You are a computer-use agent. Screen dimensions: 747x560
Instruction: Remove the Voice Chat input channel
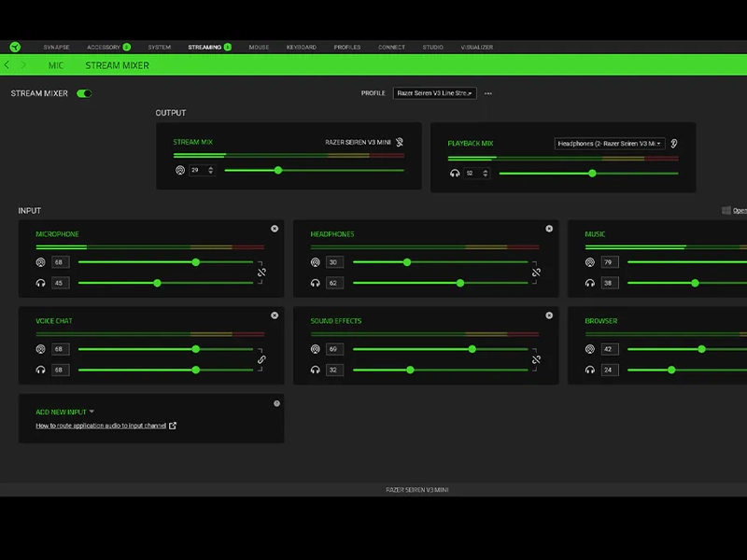(275, 315)
